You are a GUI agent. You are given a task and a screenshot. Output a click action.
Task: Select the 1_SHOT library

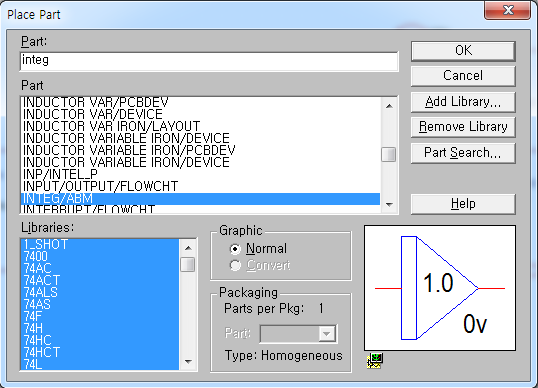click(100, 245)
